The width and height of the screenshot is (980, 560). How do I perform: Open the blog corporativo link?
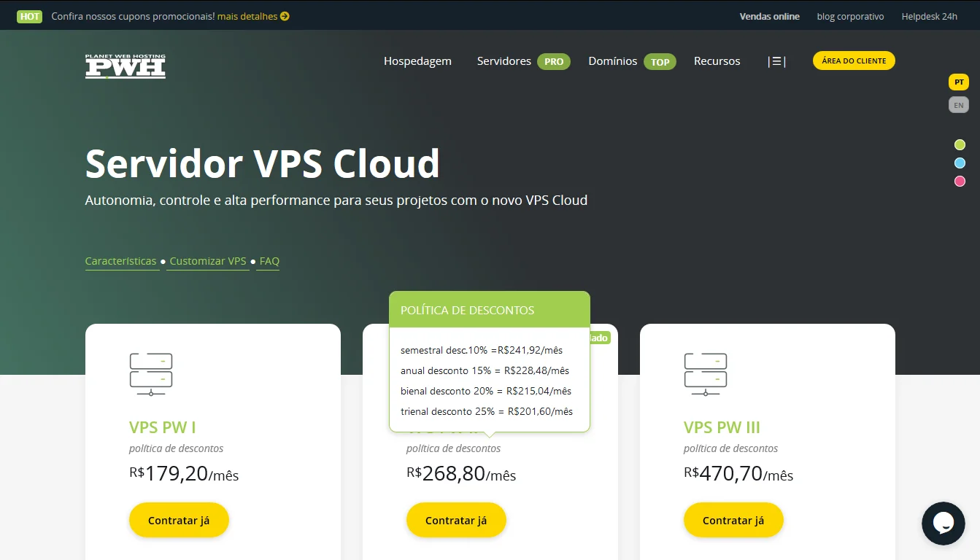850,16
